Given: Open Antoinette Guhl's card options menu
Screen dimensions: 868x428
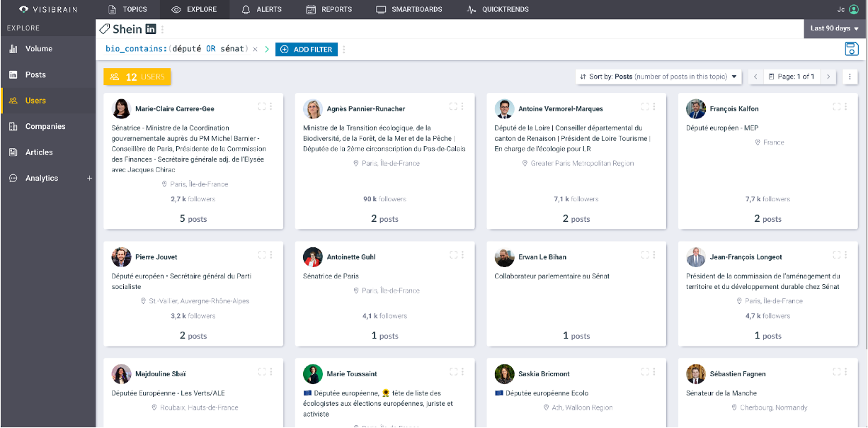Looking at the screenshot, I should coord(462,254).
